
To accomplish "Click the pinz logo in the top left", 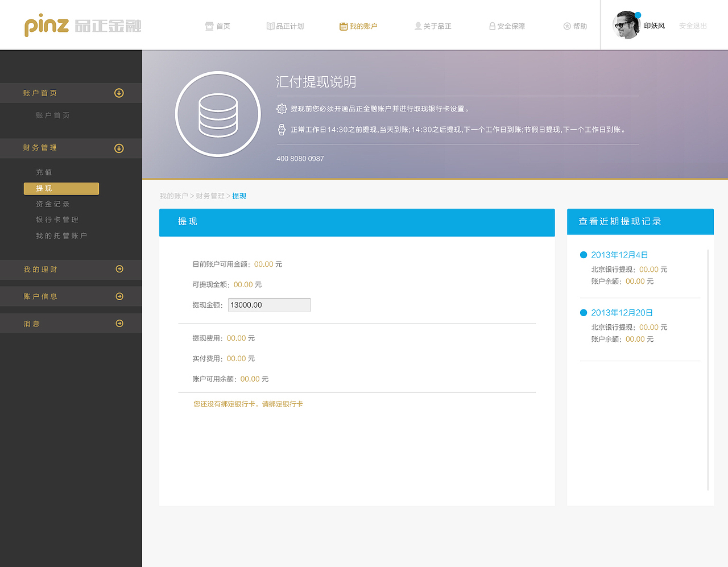I will pyautogui.click(x=44, y=25).
